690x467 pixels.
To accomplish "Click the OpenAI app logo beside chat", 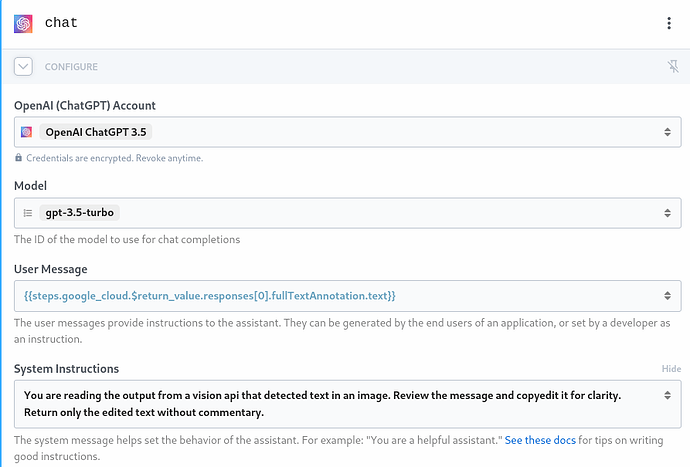I will pos(23,23).
